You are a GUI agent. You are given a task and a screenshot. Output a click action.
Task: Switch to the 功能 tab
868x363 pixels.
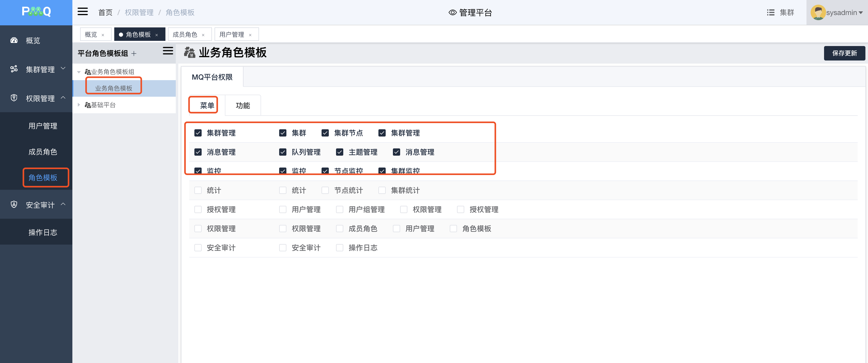pyautogui.click(x=243, y=105)
